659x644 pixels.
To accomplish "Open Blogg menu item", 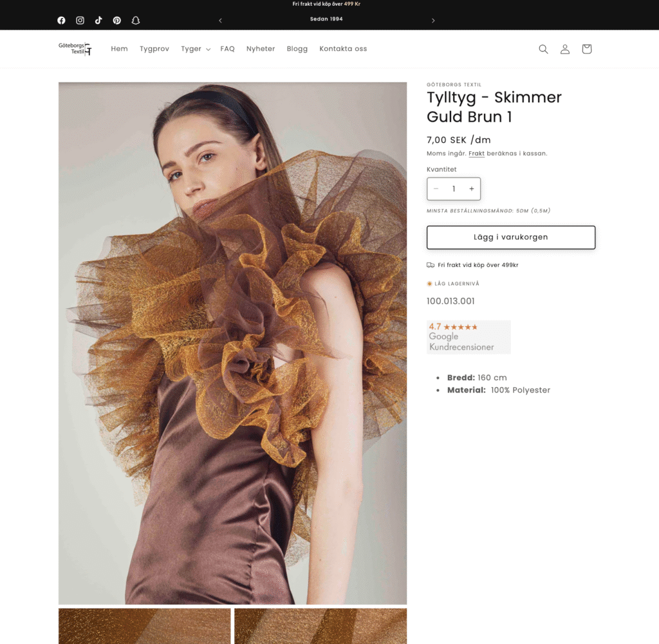I will [x=297, y=49].
